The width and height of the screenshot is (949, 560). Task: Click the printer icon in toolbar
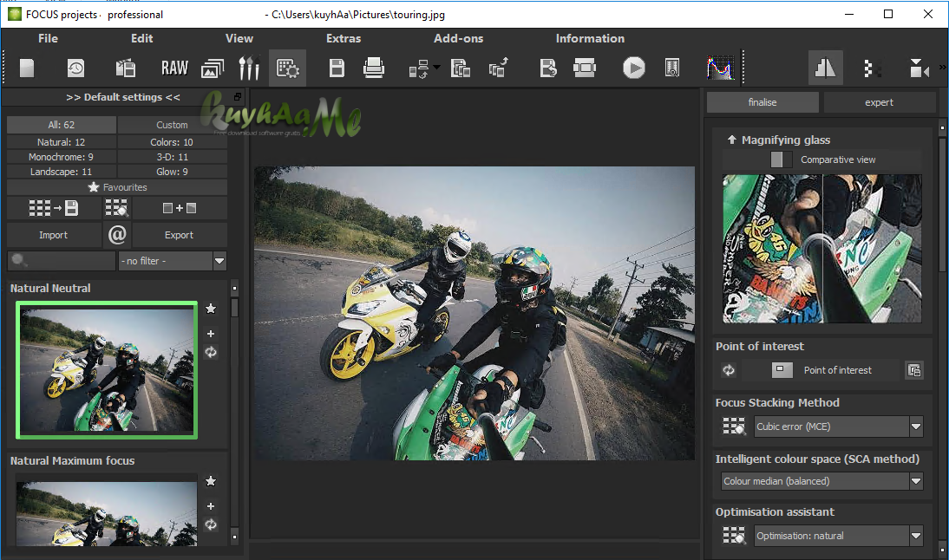coord(373,68)
